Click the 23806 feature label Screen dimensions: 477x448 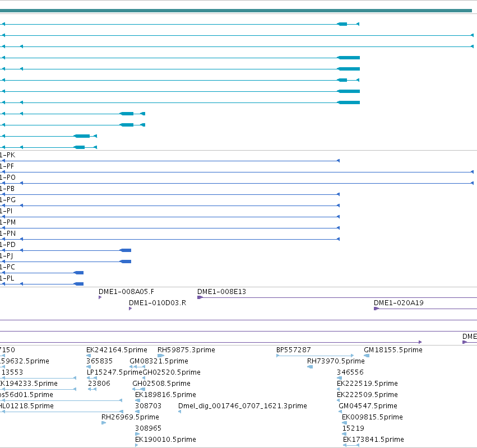[x=99, y=384]
